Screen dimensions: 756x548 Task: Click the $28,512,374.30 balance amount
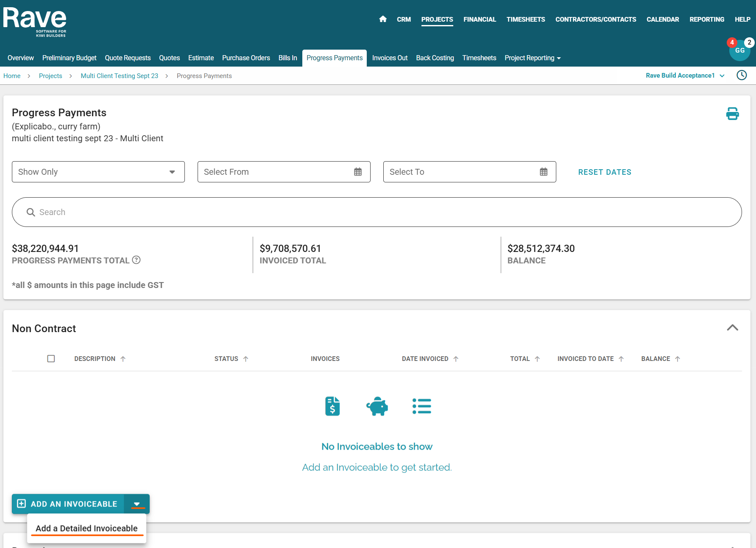[x=541, y=249]
